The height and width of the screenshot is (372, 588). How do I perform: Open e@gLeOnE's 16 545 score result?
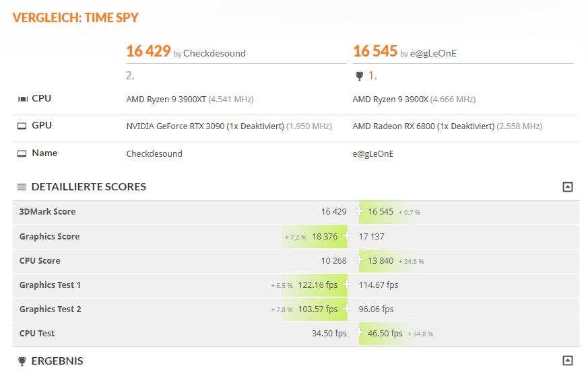coord(375,51)
